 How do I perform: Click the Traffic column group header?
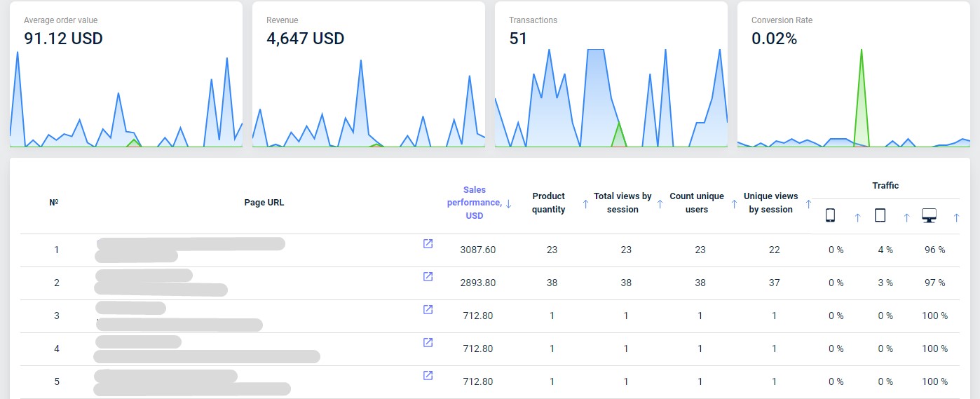[885, 185]
